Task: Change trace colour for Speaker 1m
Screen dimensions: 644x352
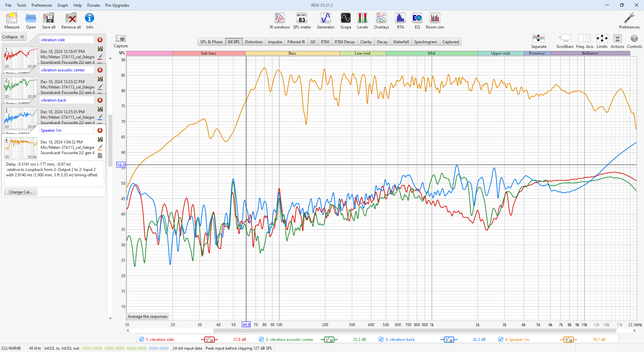Action: pyautogui.click(x=100, y=148)
